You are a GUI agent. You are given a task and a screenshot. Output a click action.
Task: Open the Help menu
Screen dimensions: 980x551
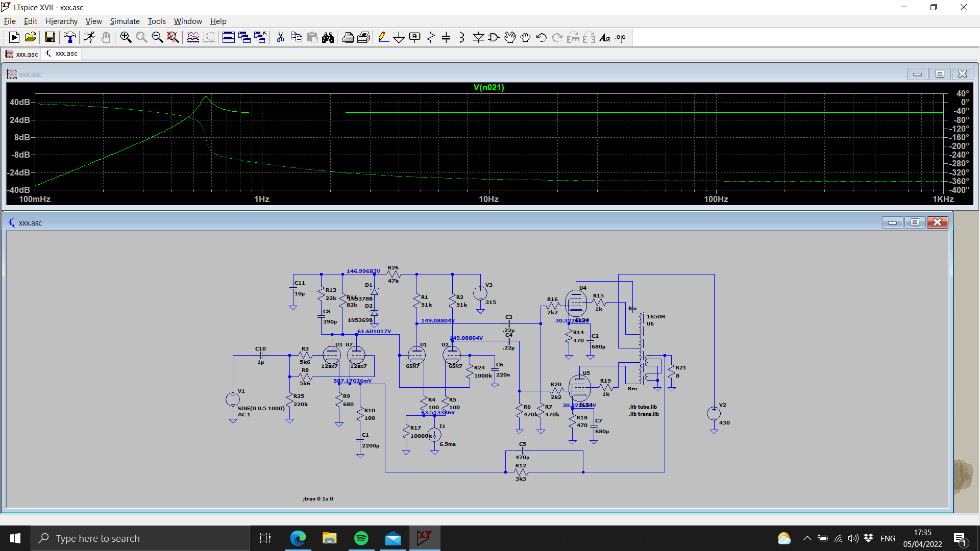(x=218, y=21)
